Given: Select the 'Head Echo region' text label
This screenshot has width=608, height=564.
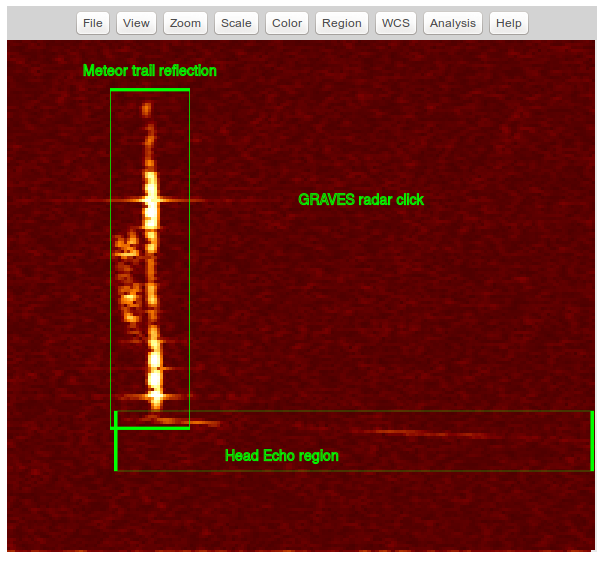Looking at the screenshot, I should tap(281, 456).
